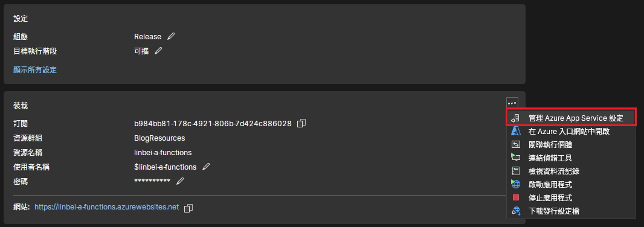Edit the Release configuration pencil icon
Image resolution: width=644 pixels, height=227 pixels.
171,36
